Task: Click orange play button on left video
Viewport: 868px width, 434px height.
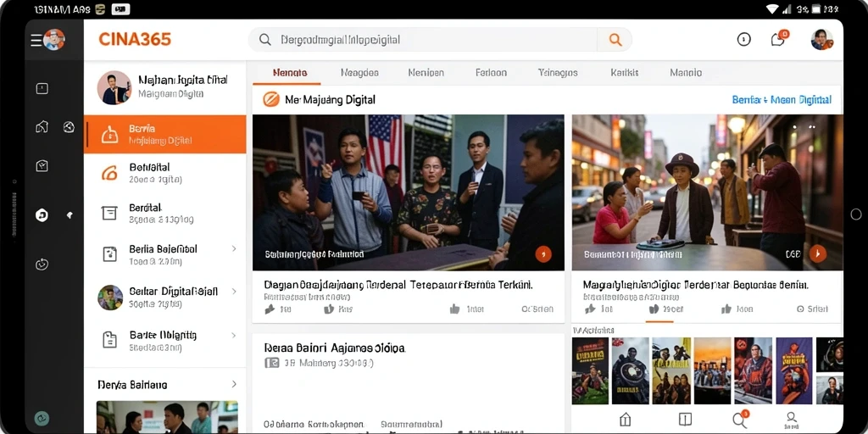Action: [x=543, y=254]
